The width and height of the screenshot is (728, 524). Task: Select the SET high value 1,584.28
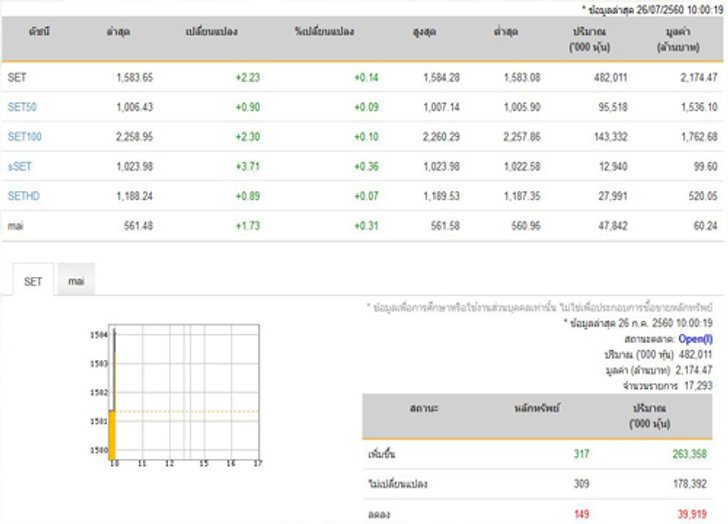click(442, 78)
